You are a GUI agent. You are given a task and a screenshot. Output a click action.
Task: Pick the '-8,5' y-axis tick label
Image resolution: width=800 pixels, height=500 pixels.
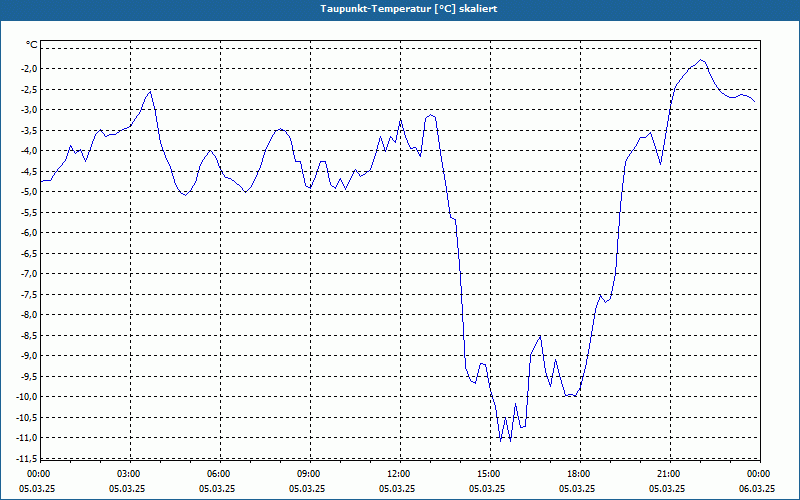pyautogui.click(x=29, y=335)
